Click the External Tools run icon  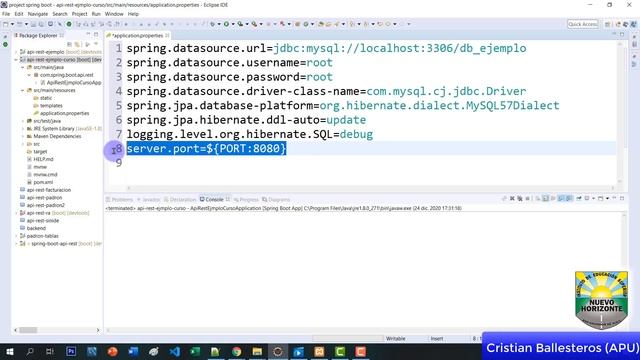pos(254,24)
